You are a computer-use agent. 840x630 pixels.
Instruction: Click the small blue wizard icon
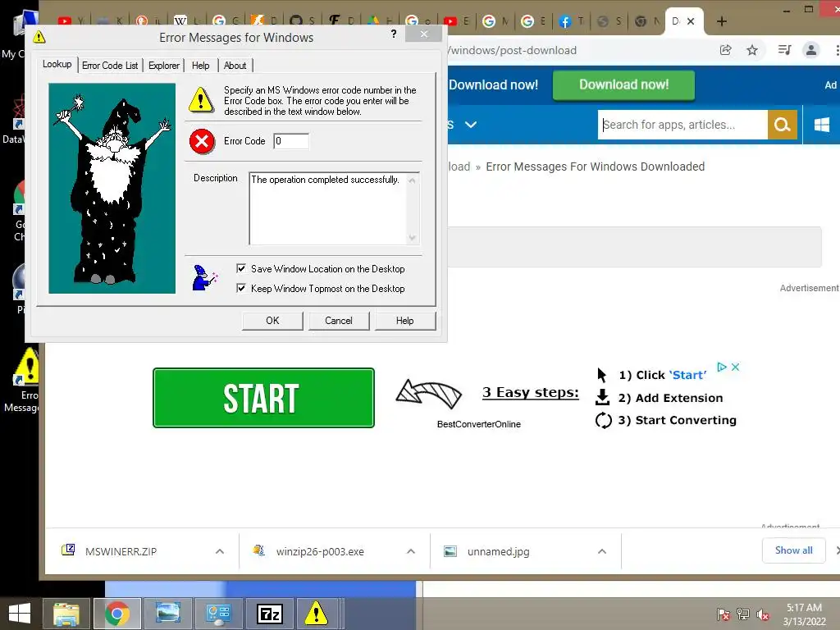[204, 278]
